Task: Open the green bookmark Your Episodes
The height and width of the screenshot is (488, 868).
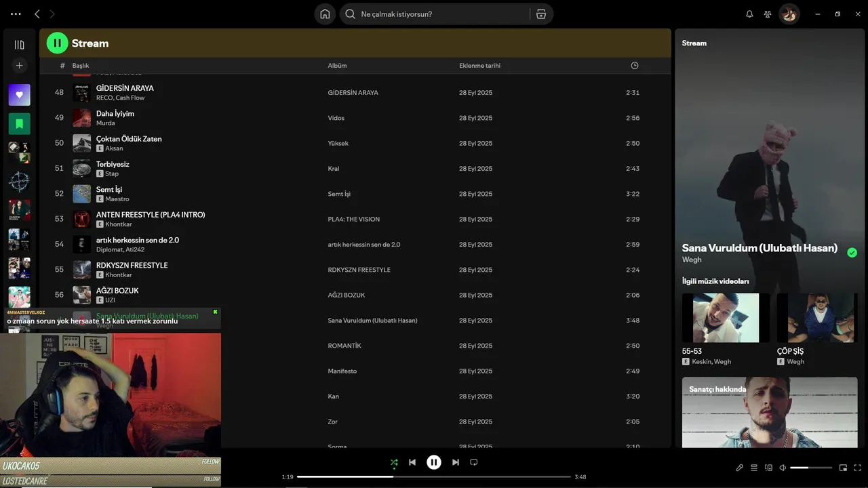Action: pyautogui.click(x=19, y=124)
